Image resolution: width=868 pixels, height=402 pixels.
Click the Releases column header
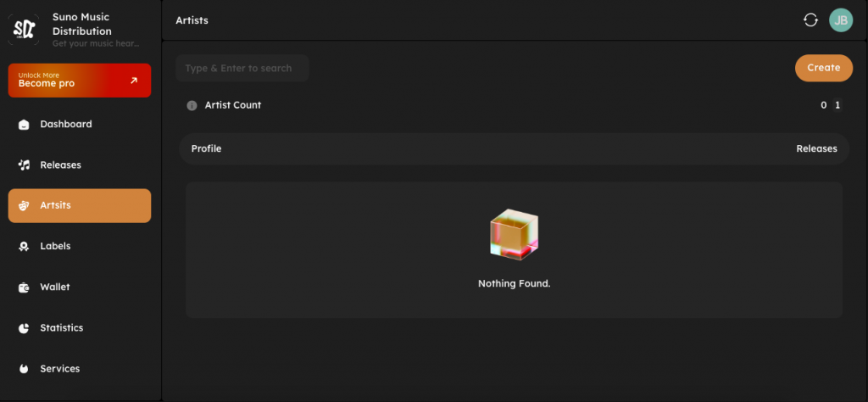(816, 149)
